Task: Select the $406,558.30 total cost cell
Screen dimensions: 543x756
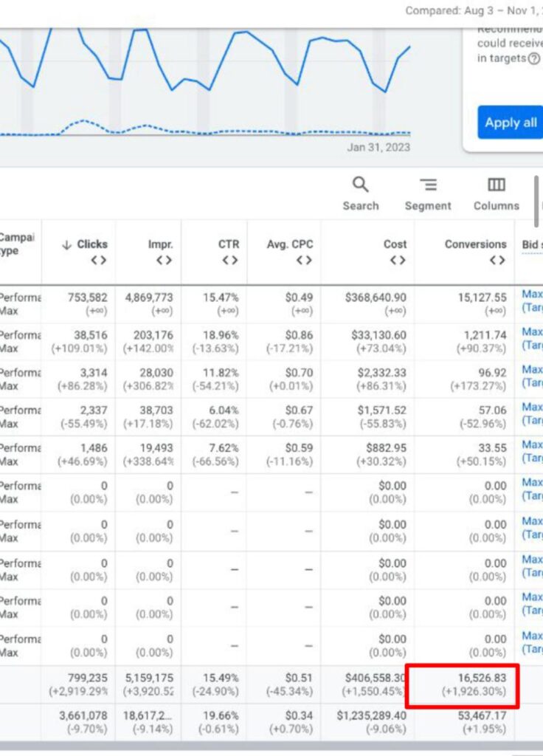Action: point(367,684)
